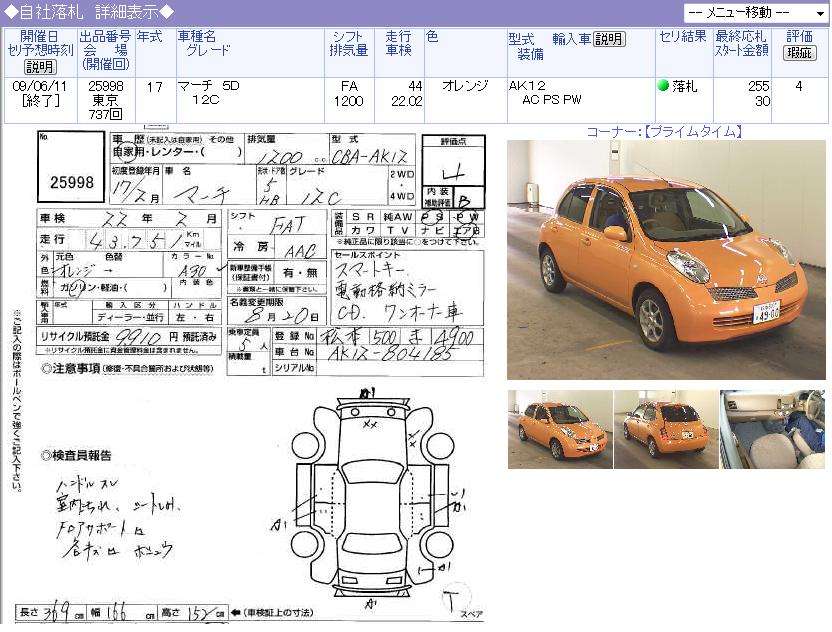Open the interior seat thumbnail
The height and width of the screenshot is (632, 832).
(772, 429)
